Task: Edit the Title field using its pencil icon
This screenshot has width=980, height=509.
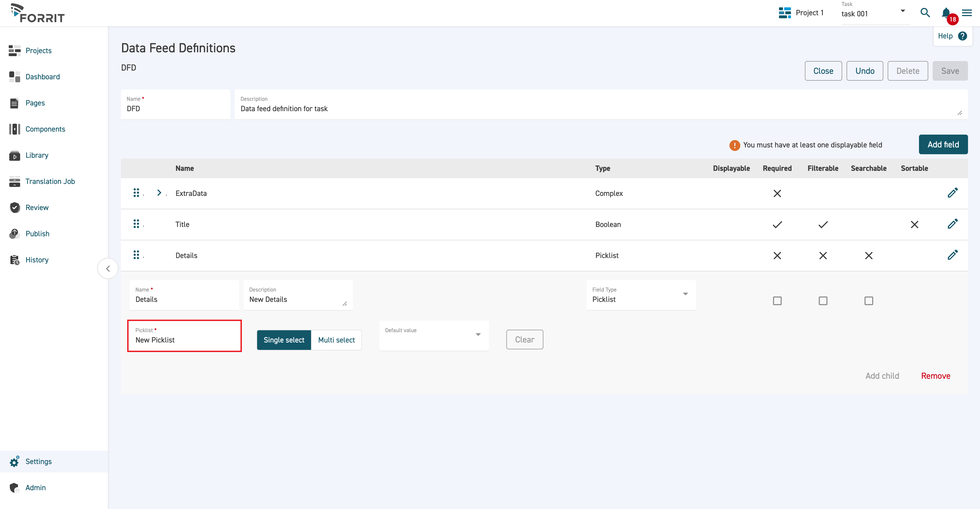Action: pyautogui.click(x=952, y=224)
